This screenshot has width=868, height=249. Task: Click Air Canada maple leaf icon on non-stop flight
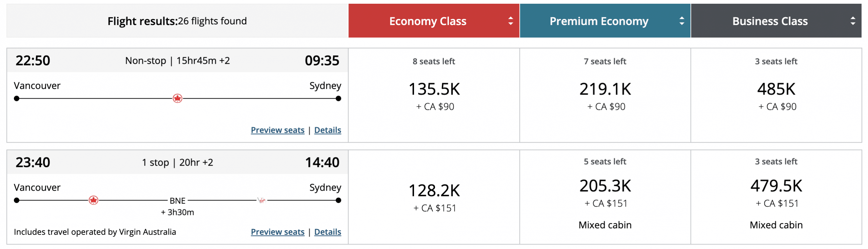pyautogui.click(x=177, y=99)
